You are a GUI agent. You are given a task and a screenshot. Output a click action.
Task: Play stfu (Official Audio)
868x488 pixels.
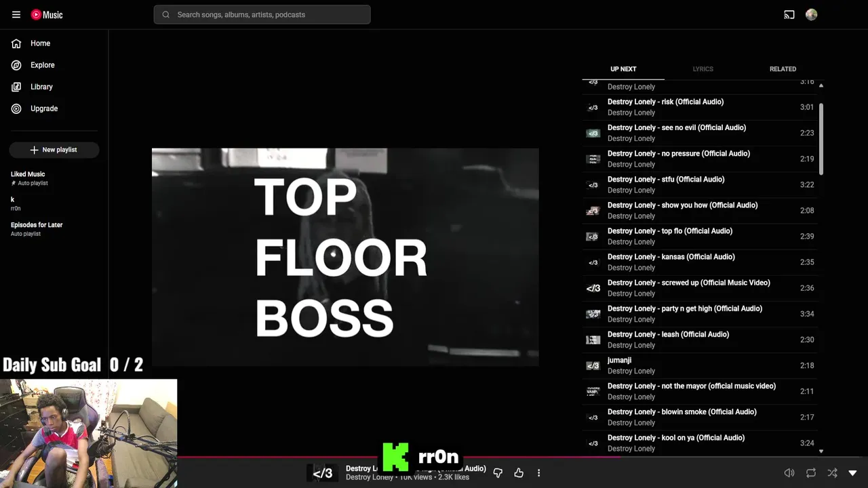700,184
